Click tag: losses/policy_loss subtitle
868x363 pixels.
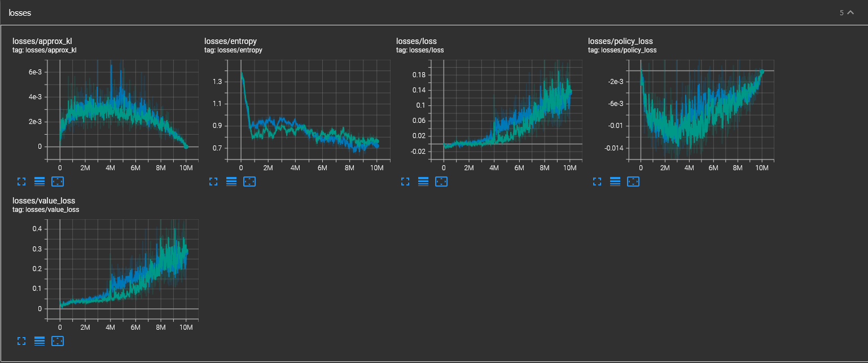click(622, 50)
